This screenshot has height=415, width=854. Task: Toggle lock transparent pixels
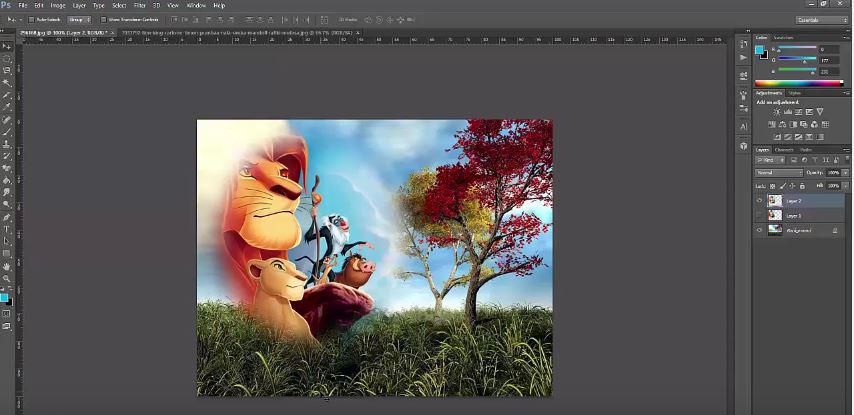pyautogui.click(x=772, y=186)
